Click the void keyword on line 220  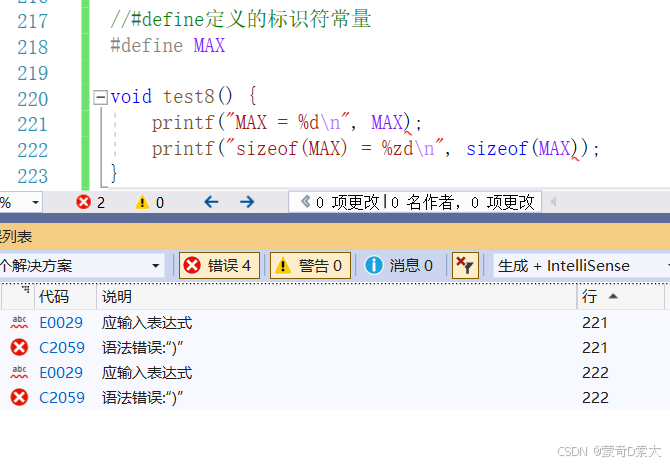pyautogui.click(x=131, y=97)
